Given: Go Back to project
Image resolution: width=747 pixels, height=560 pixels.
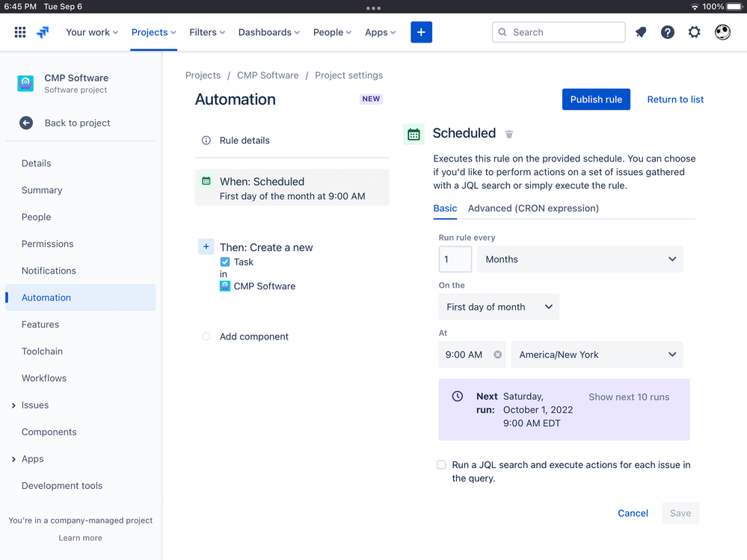Looking at the screenshot, I should coord(77,123).
